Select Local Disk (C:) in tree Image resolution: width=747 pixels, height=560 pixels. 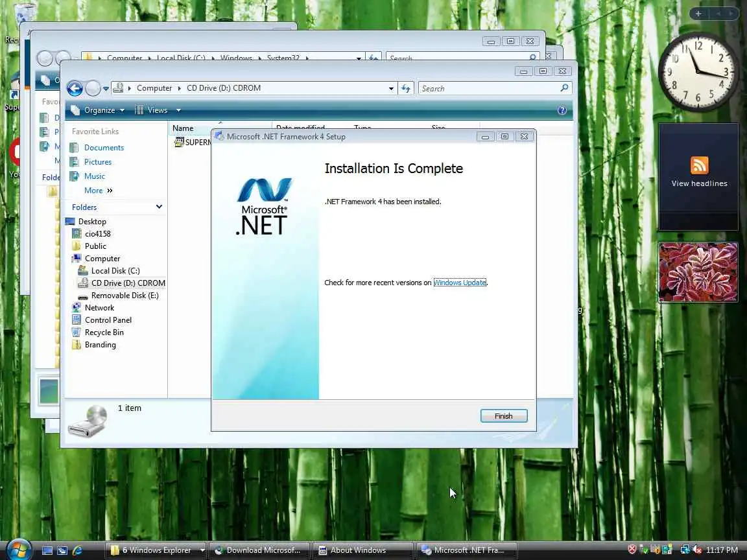tap(115, 271)
